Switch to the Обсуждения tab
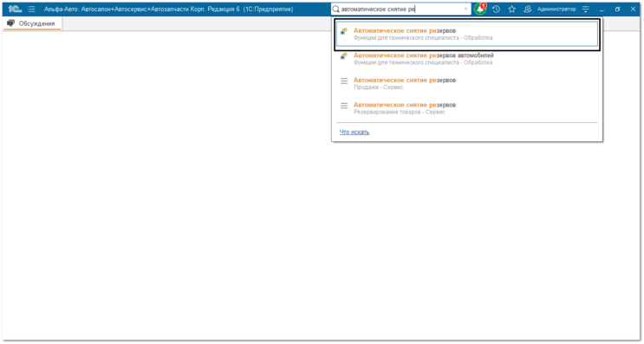 coord(32,23)
